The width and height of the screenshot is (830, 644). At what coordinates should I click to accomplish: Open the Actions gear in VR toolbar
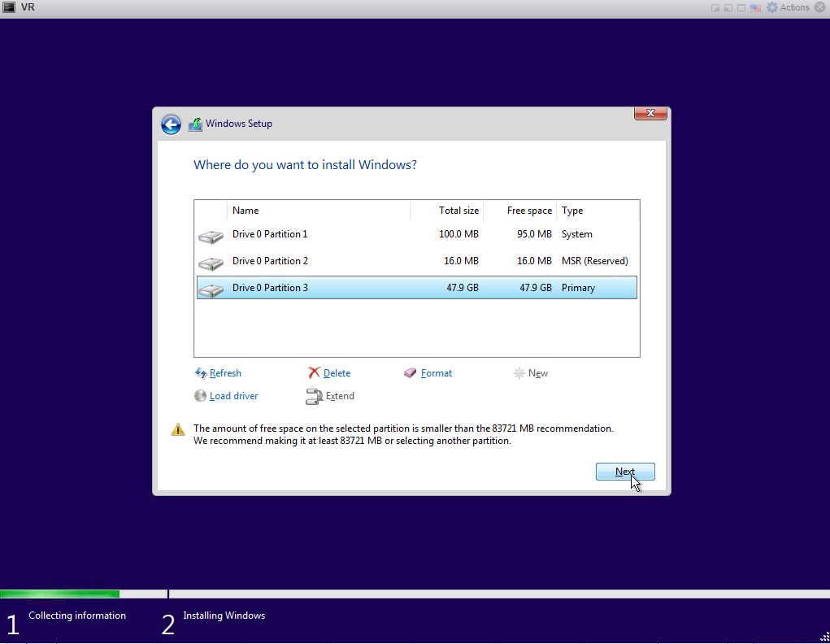(x=772, y=7)
